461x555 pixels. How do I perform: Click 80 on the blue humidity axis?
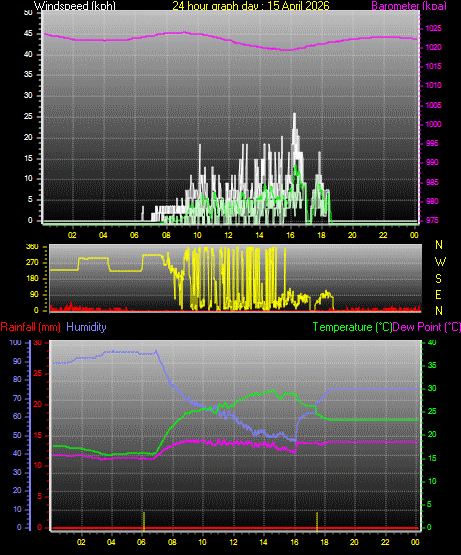coord(17,379)
